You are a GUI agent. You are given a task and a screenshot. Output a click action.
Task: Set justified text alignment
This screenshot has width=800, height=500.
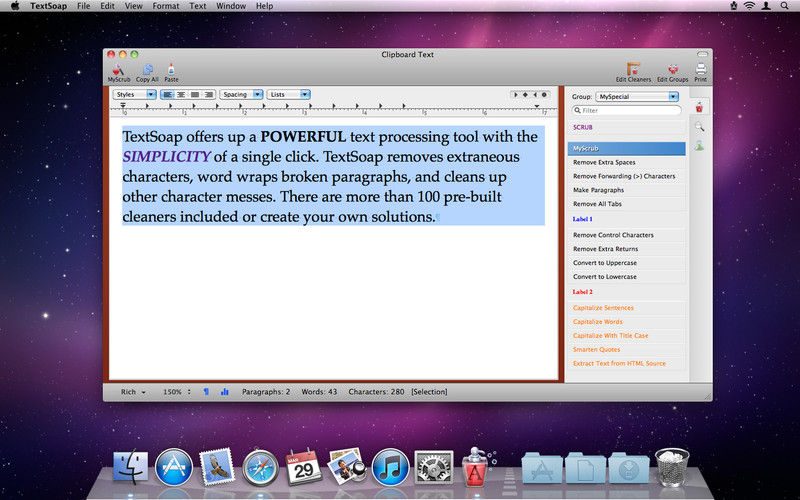[x=195, y=94]
